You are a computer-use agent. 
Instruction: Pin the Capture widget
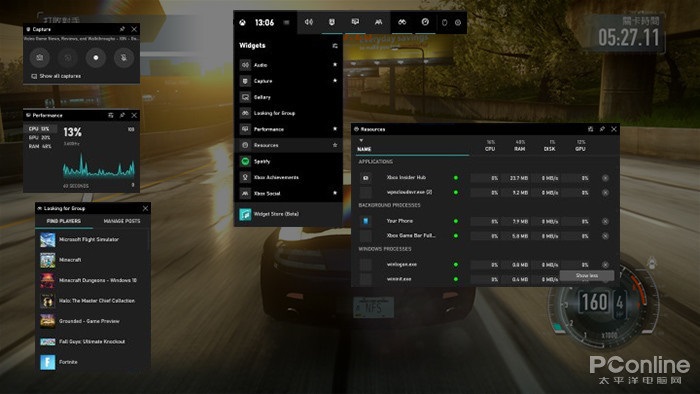point(122,29)
